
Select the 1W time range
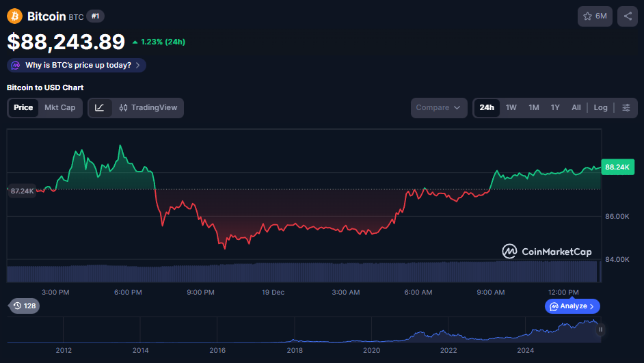click(x=511, y=107)
